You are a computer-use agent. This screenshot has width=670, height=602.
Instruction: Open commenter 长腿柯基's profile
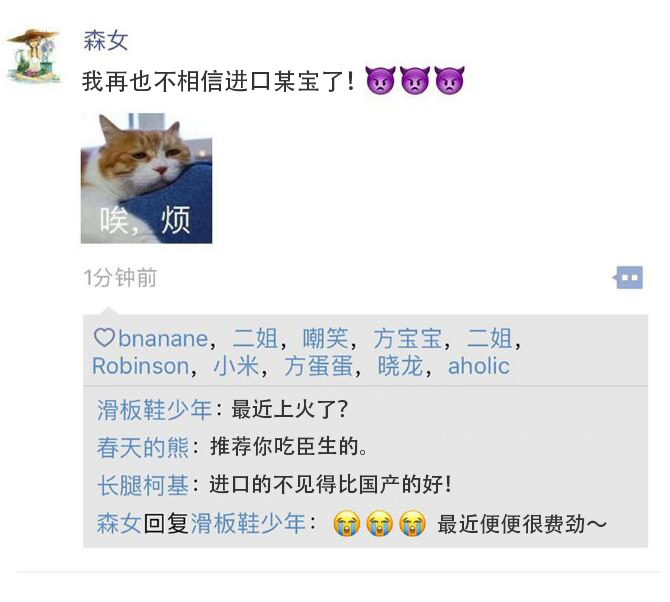[x=143, y=485]
